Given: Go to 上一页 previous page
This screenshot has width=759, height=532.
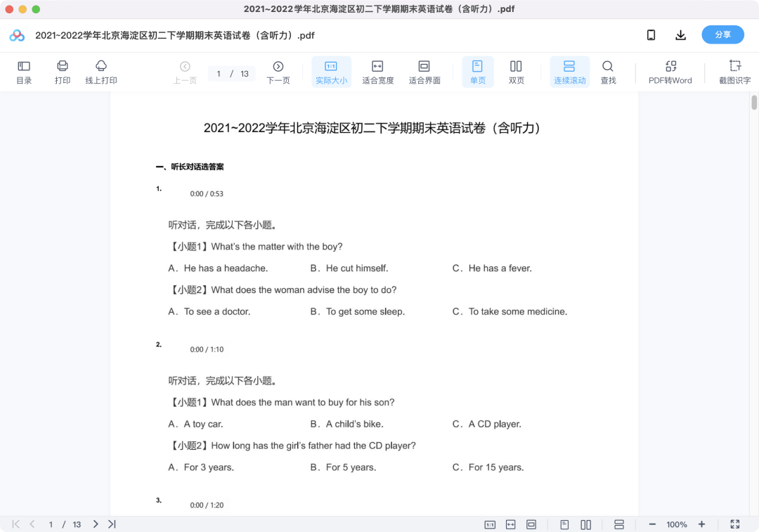Looking at the screenshot, I should pyautogui.click(x=185, y=72).
